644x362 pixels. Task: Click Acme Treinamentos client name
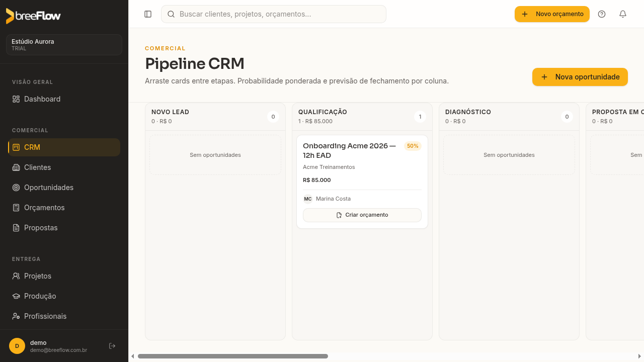coord(329,167)
